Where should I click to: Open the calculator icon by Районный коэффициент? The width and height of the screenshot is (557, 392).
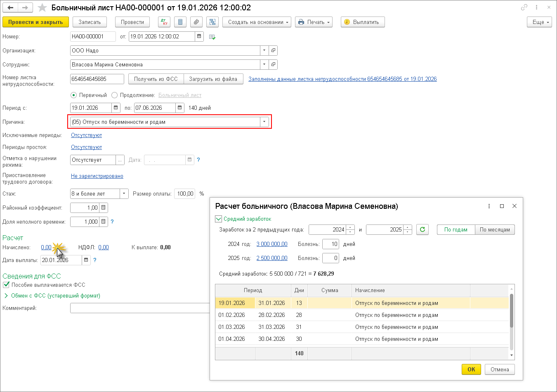pos(104,208)
